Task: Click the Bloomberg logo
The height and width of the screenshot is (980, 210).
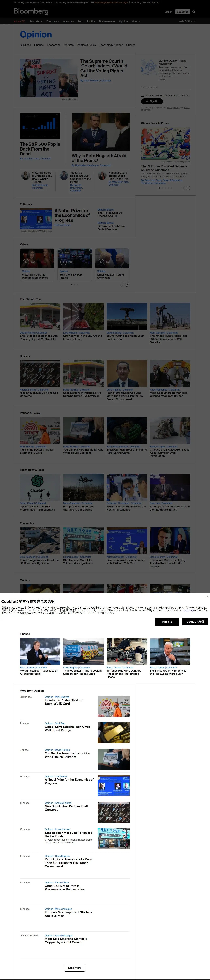Action: coord(31,11)
